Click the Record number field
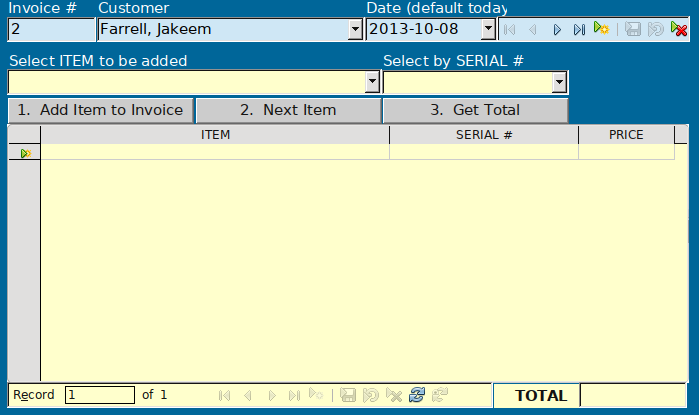 click(x=99, y=395)
